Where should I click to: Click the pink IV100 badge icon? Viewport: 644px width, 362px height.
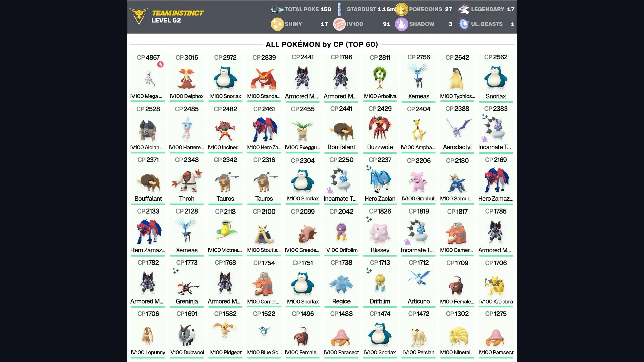339,24
